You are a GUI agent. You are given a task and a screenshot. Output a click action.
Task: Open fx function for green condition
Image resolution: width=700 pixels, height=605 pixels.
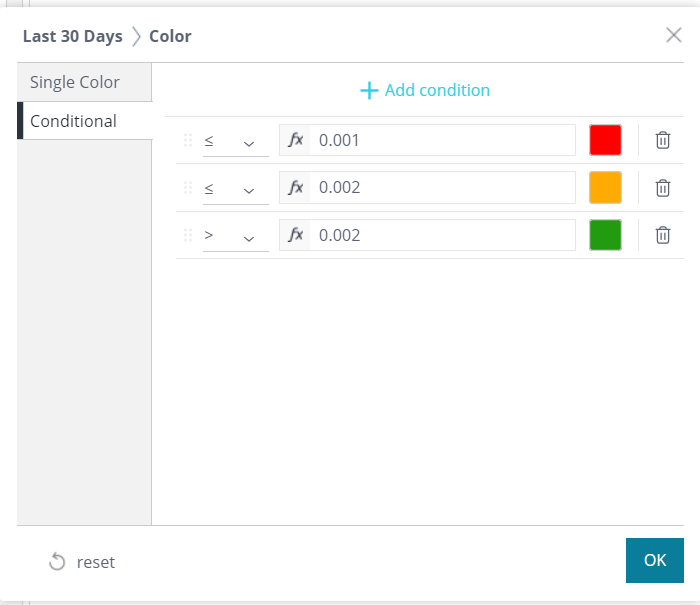click(295, 235)
